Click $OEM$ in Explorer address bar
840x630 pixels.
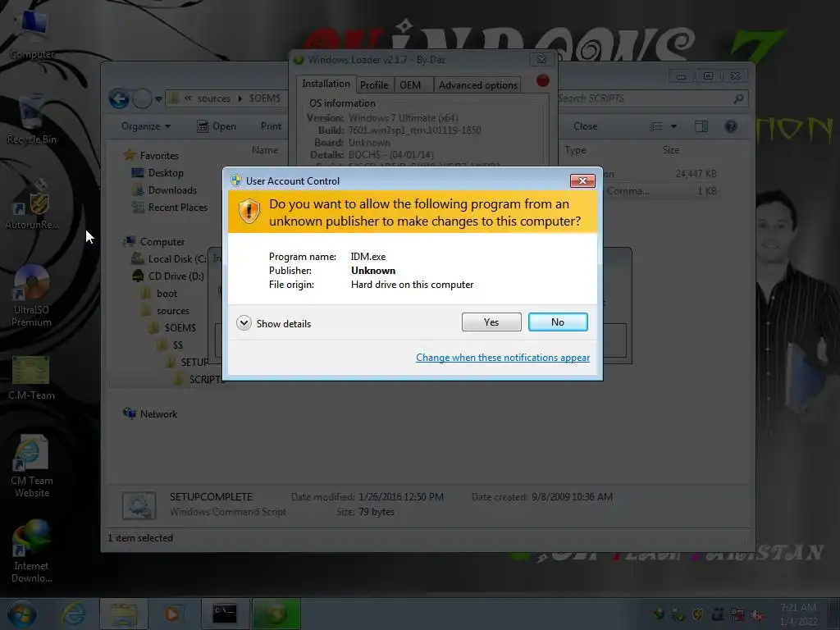click(265, 98)
